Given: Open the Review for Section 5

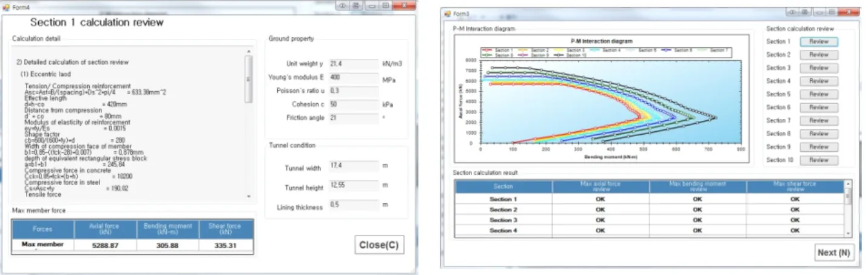Looking at the screenshot, I should tap(818, 94).
